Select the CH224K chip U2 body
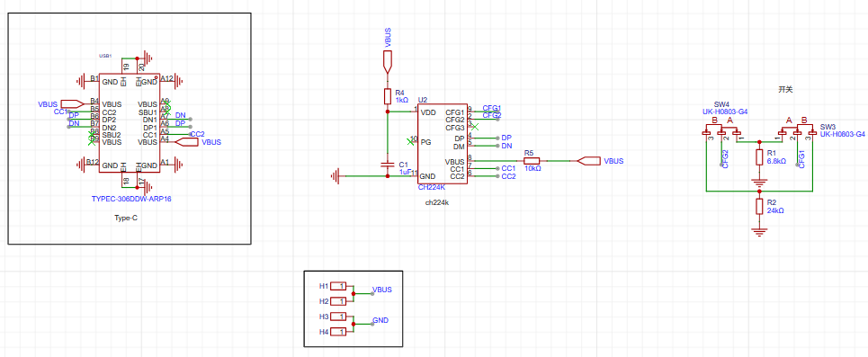The width and height of the screenshot is (868, 357). pos(442,144)
